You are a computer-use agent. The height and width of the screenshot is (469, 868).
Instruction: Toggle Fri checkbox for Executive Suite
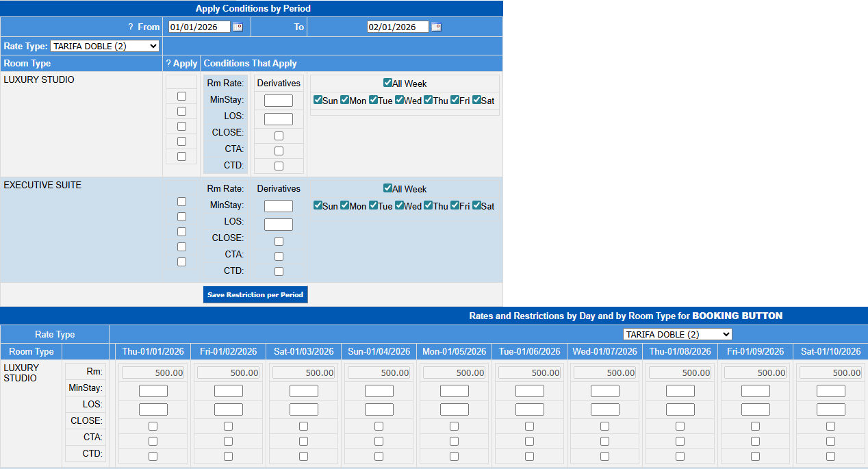(455, 205)
